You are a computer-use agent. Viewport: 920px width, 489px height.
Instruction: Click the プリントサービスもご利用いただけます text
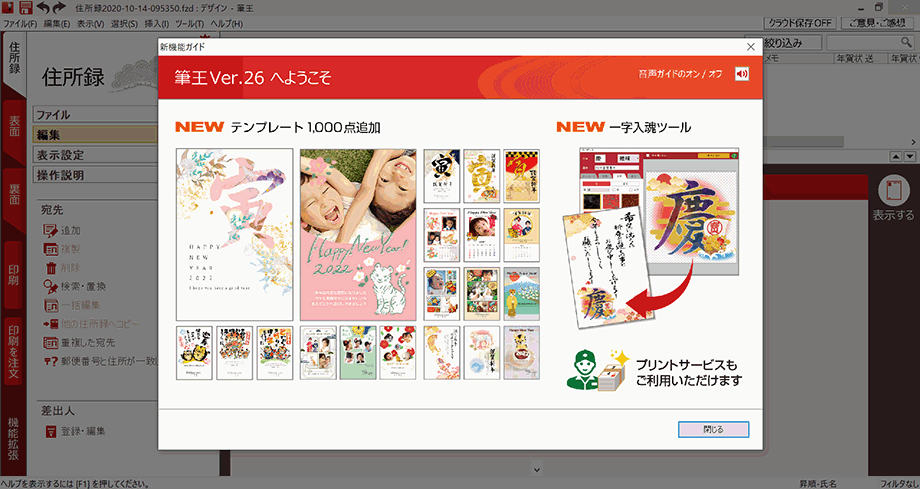click(689, 373)
